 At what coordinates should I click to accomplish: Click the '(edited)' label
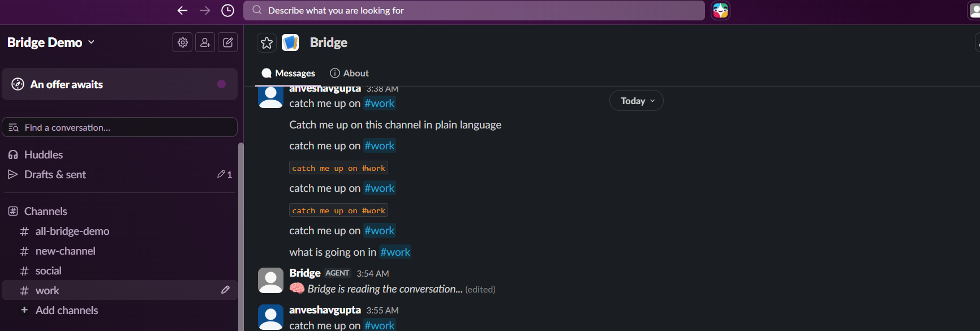[480, 289]
